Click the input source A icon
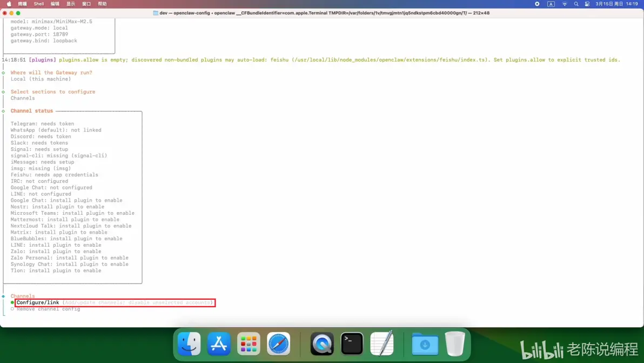The width and height of the screenshot is (644, 363). point(551,4)
